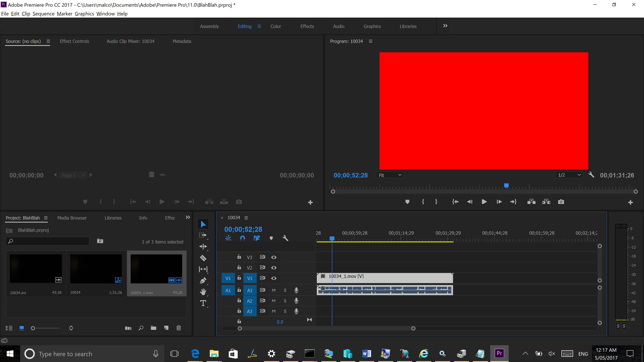The image size is (644, 362).
Task: Switch to the Effect Controls tab
Action: [74, 41]
